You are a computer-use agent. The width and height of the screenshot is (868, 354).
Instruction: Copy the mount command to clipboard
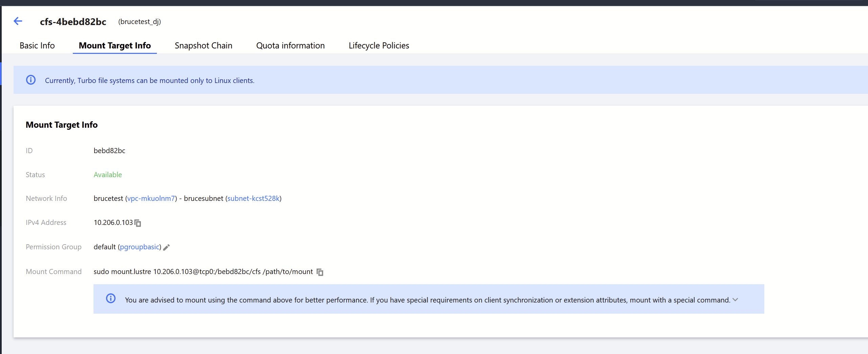[320, 272]
